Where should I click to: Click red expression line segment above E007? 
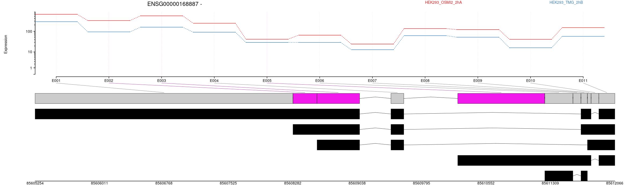click(x=372, y=44)
